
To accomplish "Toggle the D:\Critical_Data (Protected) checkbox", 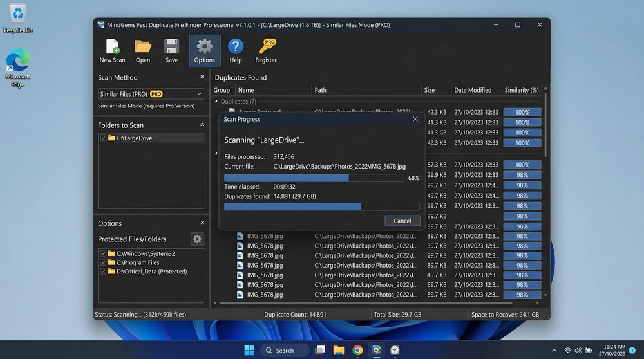I will (x=103, y=272).
